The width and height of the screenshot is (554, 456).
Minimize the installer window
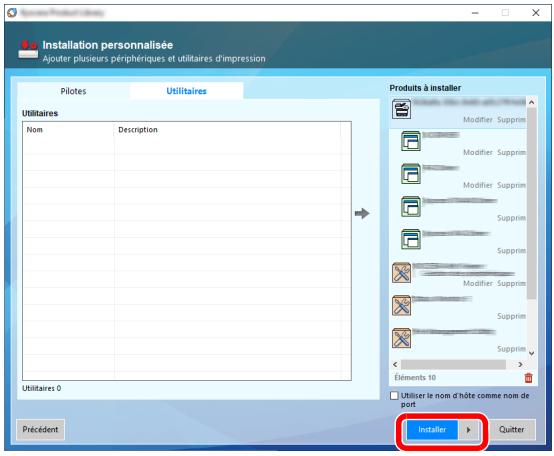point(475,13)
